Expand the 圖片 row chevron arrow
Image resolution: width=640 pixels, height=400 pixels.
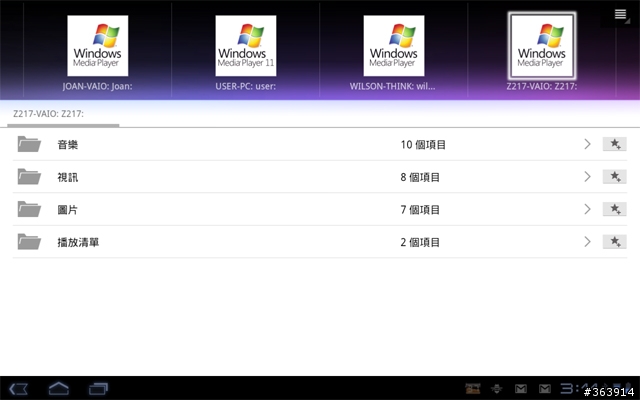pyautogui.click(x=587, y=209)
